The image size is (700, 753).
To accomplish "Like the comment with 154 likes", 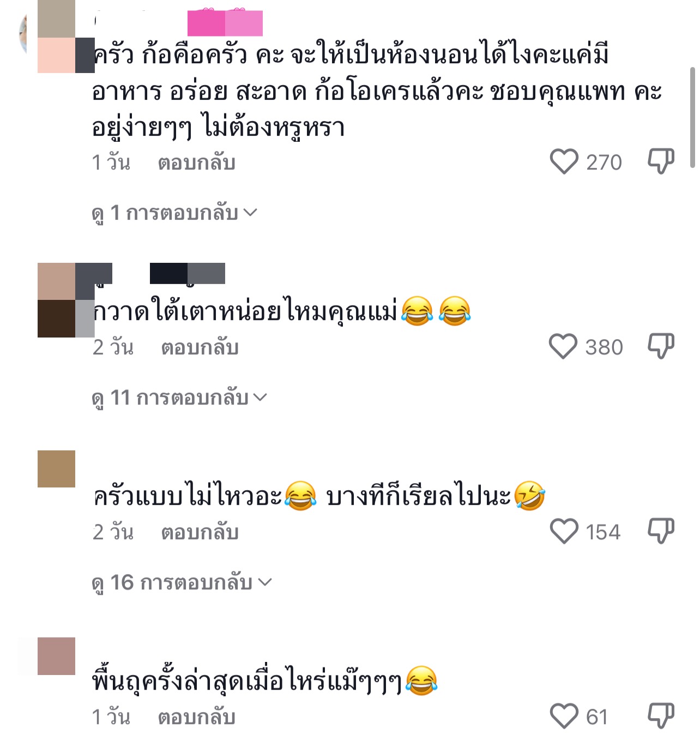I will pos(564,532).
